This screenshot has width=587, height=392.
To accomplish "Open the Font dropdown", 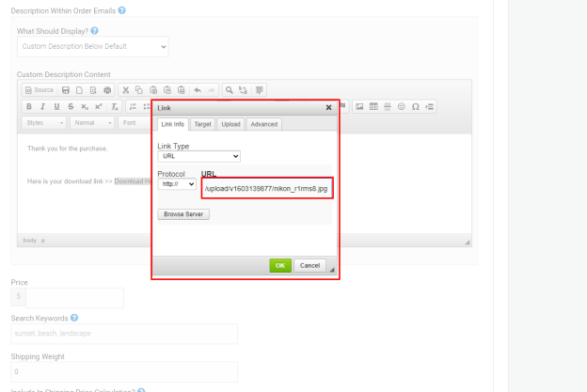I will [x=135, y=123].
